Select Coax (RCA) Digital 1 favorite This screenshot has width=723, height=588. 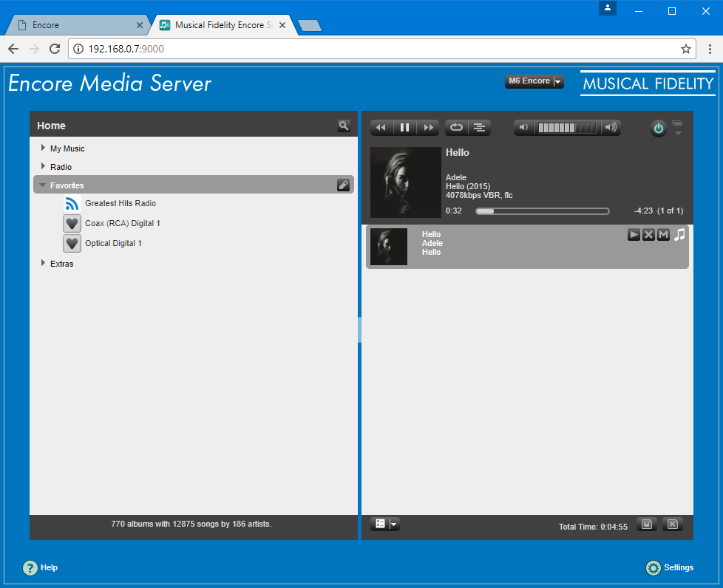123,223
